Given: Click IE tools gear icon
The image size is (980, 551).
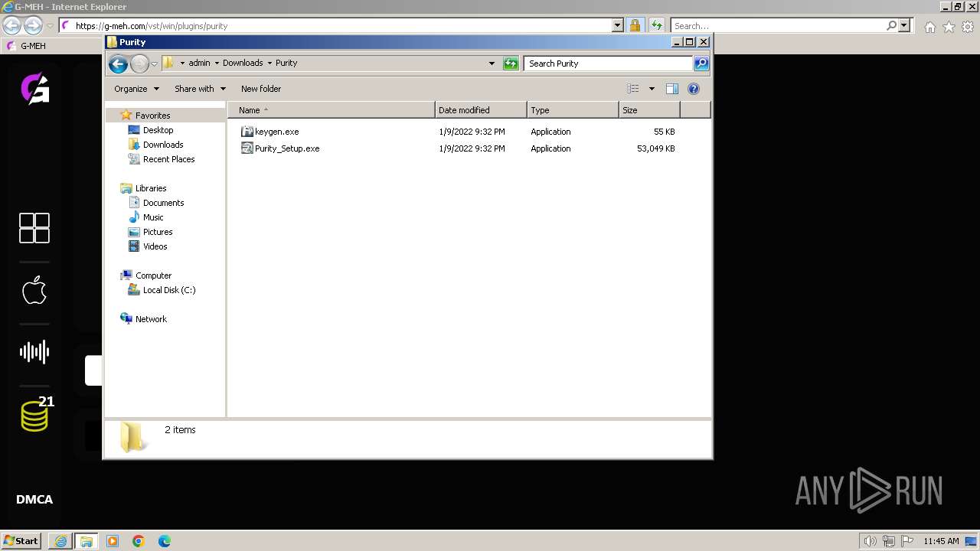Looking at the screenshot, I should (968, 27).
